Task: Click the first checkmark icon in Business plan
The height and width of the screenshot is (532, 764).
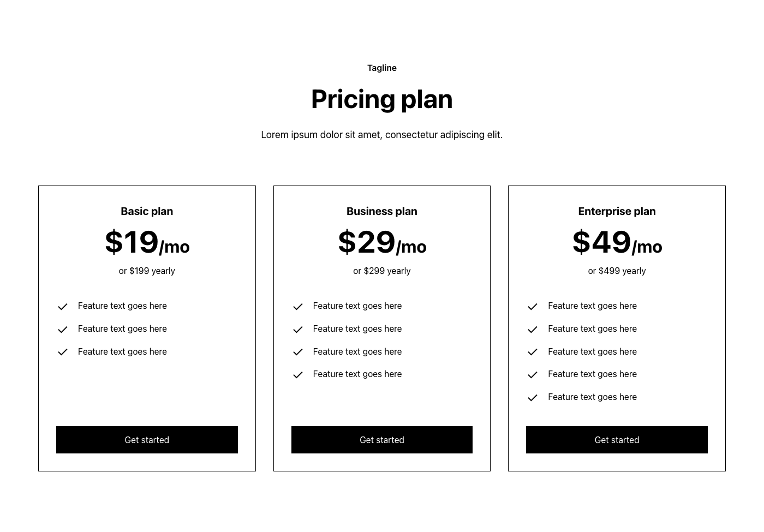Action: tap(298, 307)
